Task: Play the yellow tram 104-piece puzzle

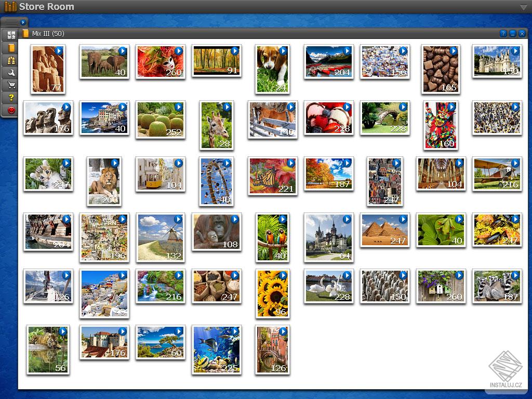Action: [179, 163]
